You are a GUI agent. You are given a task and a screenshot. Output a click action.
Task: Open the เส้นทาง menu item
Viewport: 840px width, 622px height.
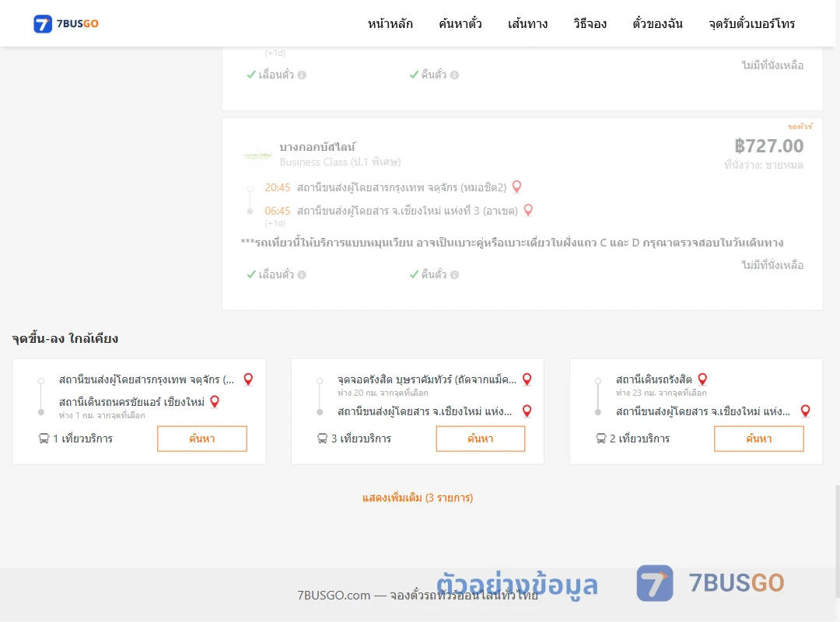[x=527, y=23]
